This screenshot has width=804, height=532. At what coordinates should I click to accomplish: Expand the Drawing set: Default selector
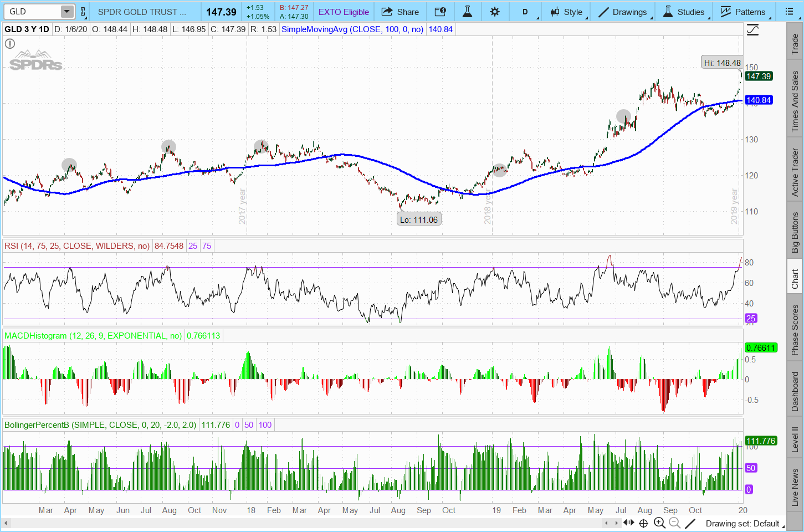point(742,523)
